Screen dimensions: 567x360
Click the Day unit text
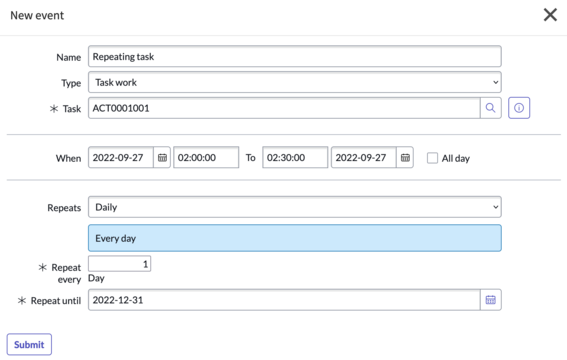(x=96, y=278)
